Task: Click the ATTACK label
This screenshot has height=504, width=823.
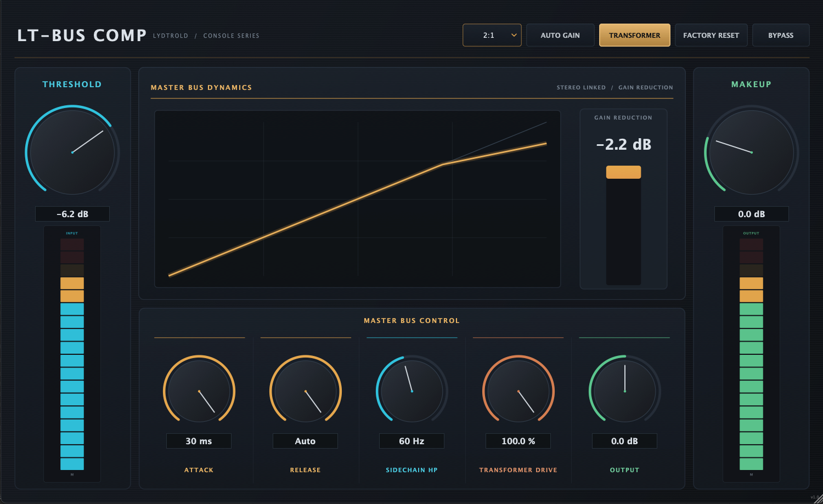Action: click(x=199, y=470)
